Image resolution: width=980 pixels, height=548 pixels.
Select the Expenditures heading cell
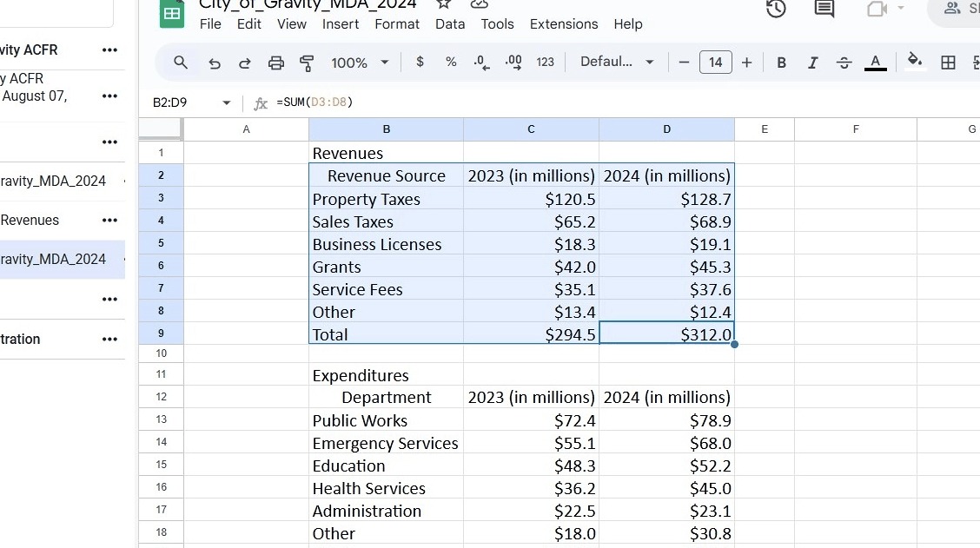[387, 375]
